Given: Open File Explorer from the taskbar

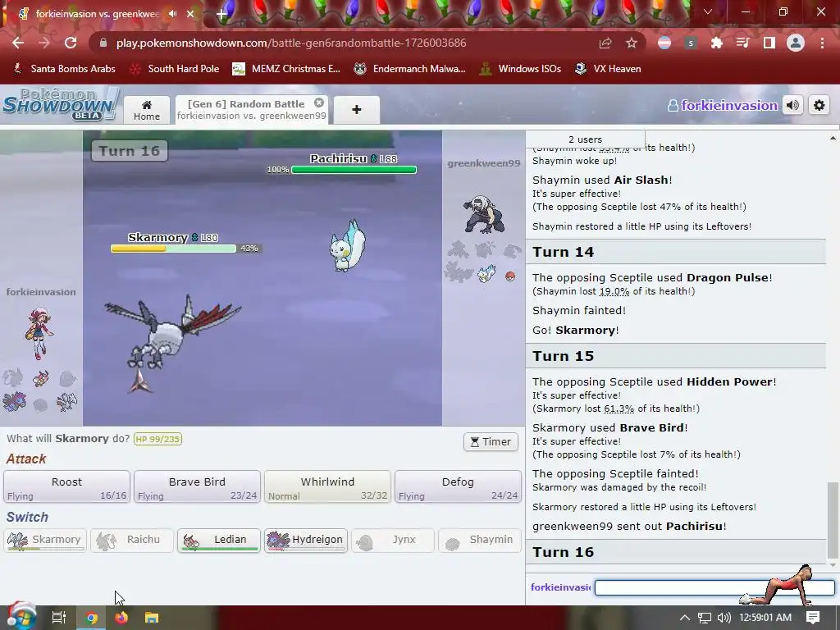Looking at the screenshot, I should tap(152, 618).
